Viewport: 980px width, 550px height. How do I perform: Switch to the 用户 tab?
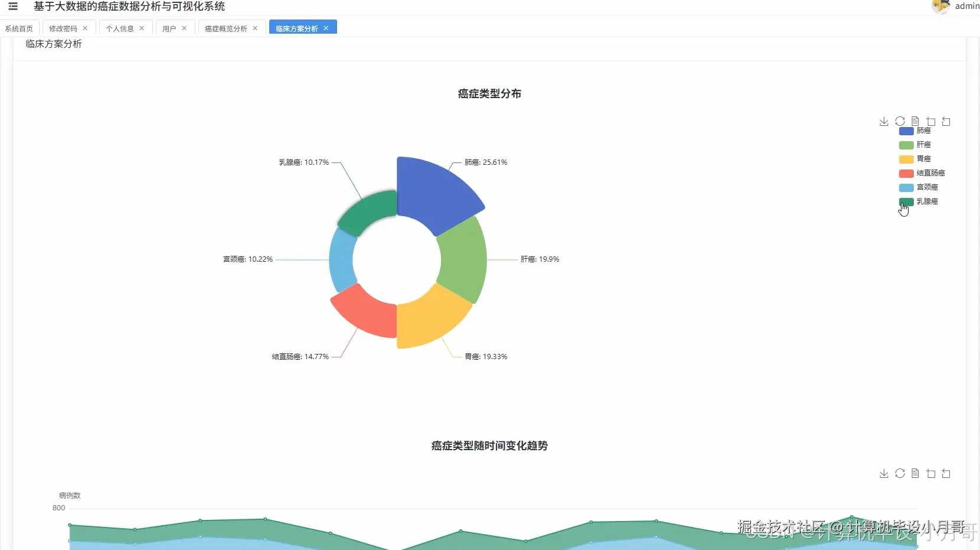168,28
